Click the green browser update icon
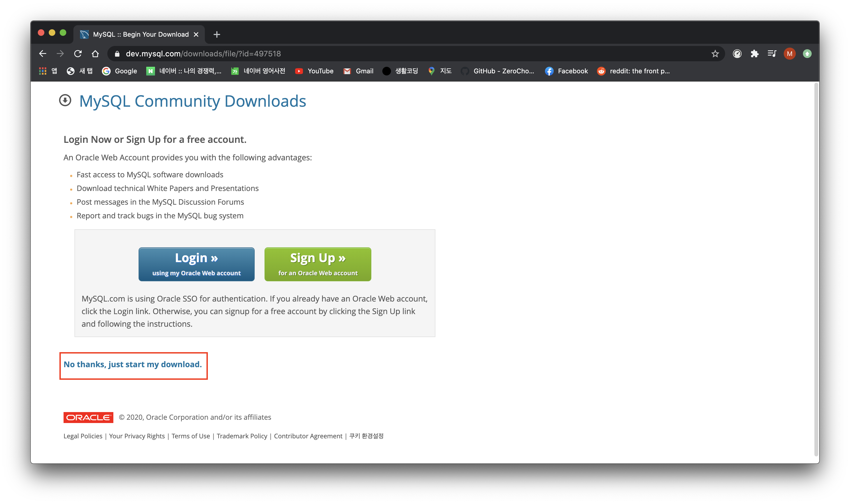Viewport: 850px width, 504px height. click(807, 54)
